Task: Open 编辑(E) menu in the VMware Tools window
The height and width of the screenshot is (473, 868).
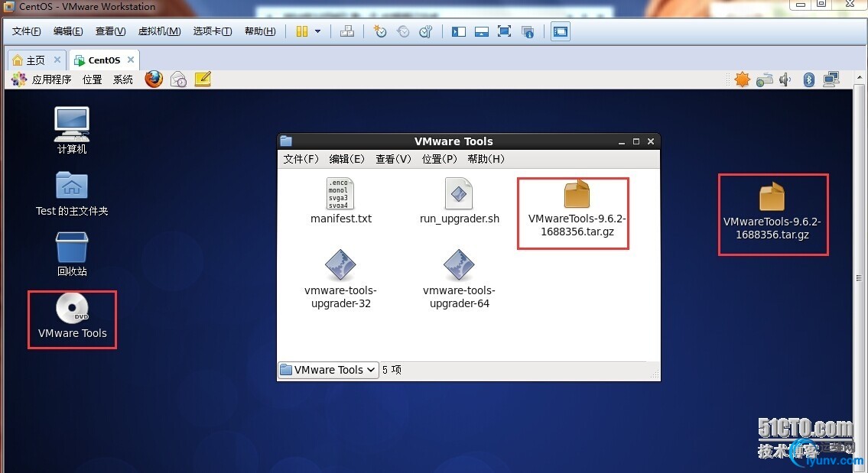Action: [347, 160]
